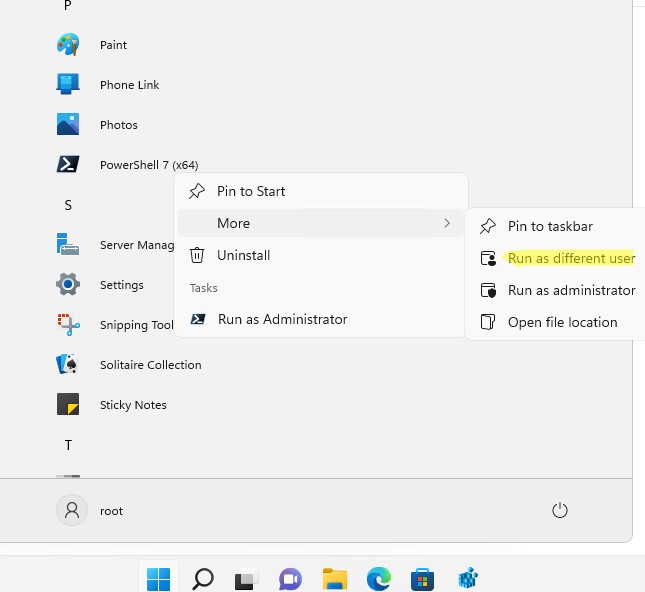Click the PowerShell icon under Tasks
This screenshot has height=592, width=645.
click(198, 319)
